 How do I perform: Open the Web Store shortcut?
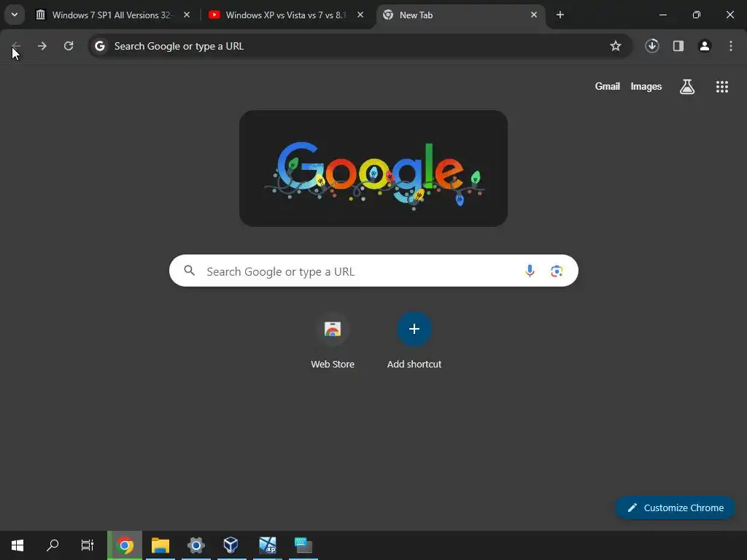point(333,341)
